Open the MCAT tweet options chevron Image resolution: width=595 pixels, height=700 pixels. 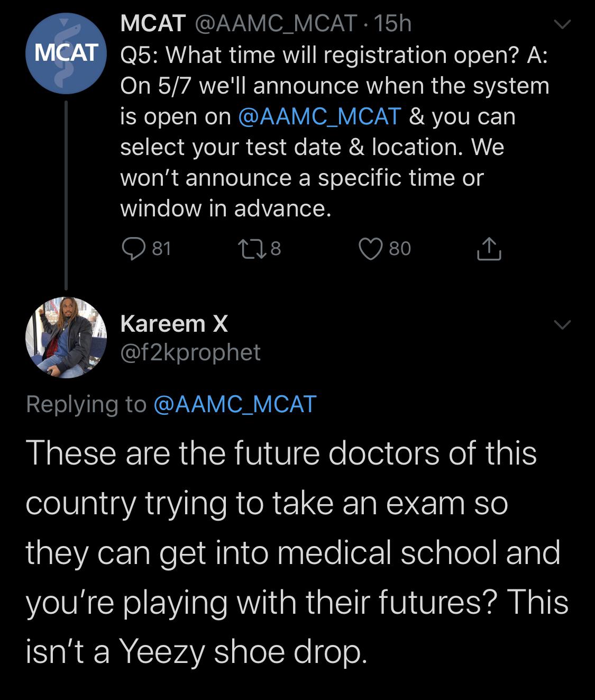[x=563, y=24]
